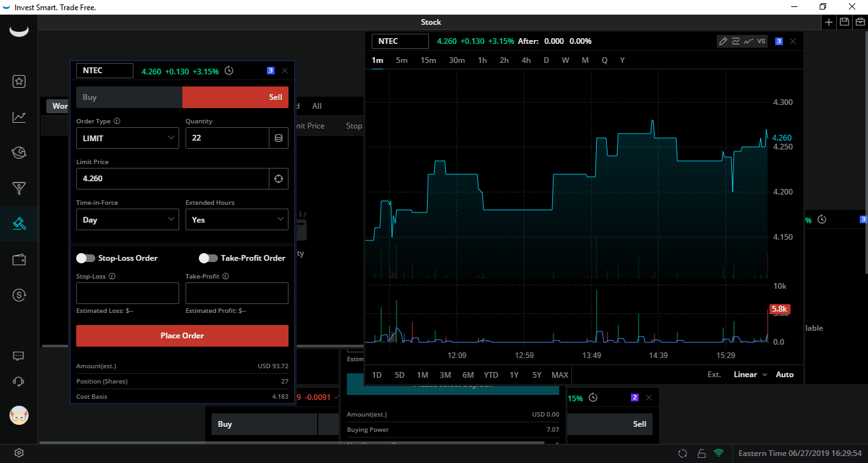This screenshot has height=463, width=868.
Task: Open the Linear scale dropdown below the chart
Action: point(749,374)
